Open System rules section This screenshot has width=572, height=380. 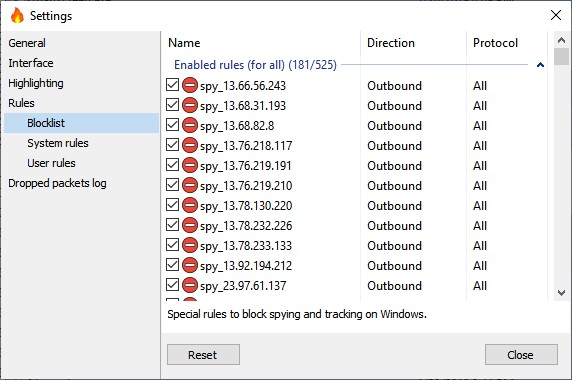[x=58, y=143]
